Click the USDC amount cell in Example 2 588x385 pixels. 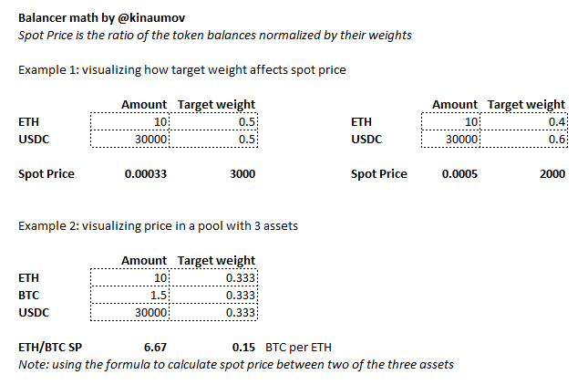tap(130, 312)
